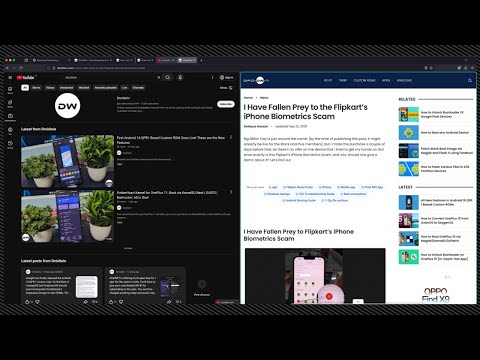Subscribe to the Droidwin channel
Viewport: 480px width, 360px height.
(226, 104)
